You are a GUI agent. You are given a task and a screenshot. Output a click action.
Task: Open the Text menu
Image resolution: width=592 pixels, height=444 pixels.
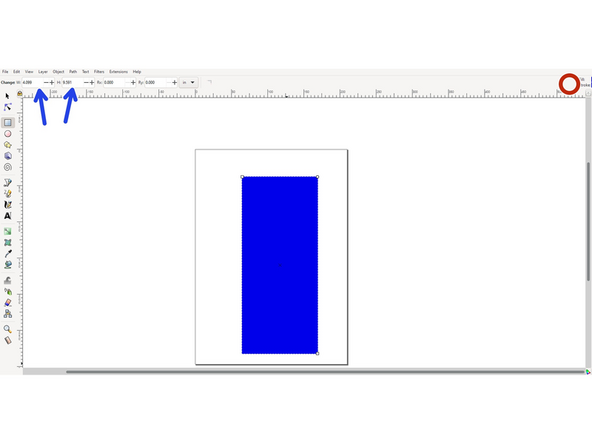tap(86, 71)
